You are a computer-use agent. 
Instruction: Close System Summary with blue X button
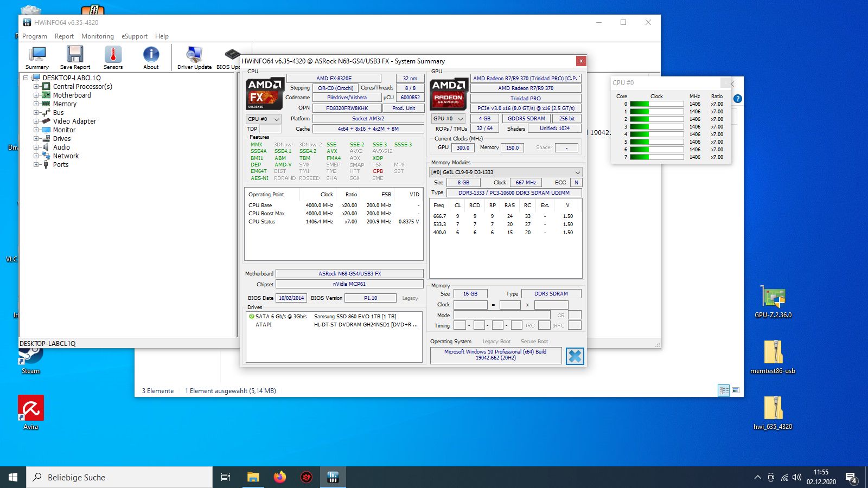click(575, 356)
